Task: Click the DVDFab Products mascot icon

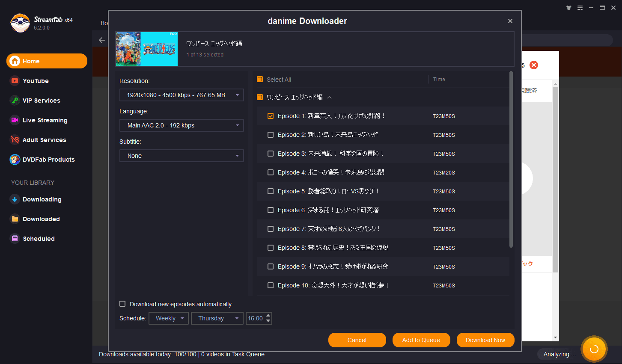Action: (x=15, y=160)
